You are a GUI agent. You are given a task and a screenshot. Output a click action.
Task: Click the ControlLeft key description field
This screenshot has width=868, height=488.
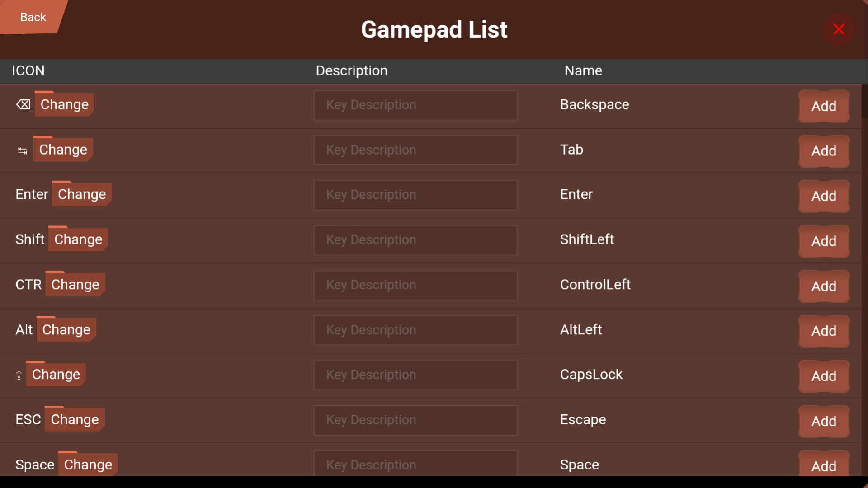point(415,285)
